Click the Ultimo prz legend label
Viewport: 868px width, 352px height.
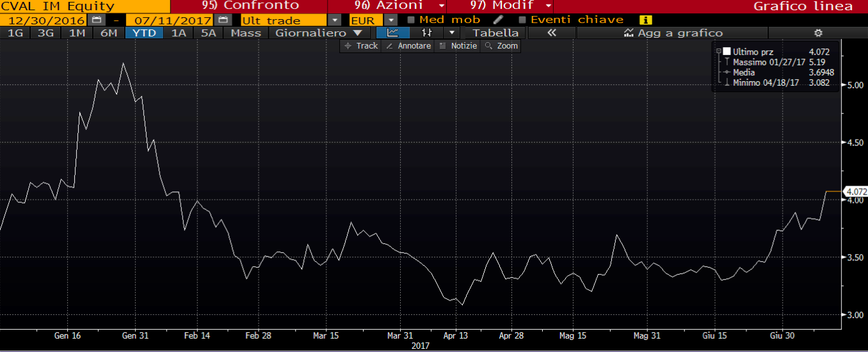tap(754, 52)
